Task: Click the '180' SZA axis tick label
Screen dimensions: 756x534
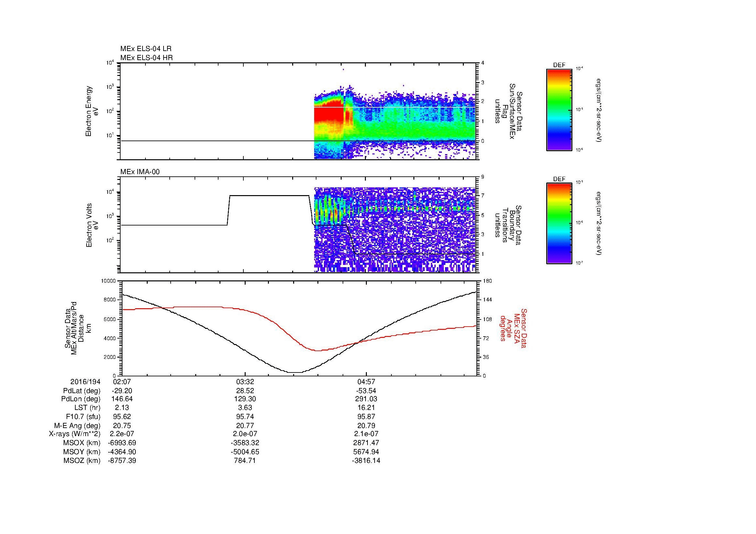Action: 487,281
